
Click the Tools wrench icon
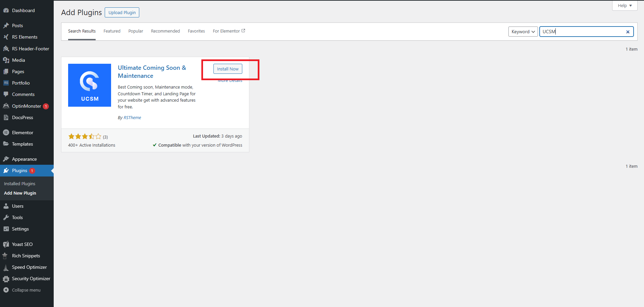click(6, 217)
